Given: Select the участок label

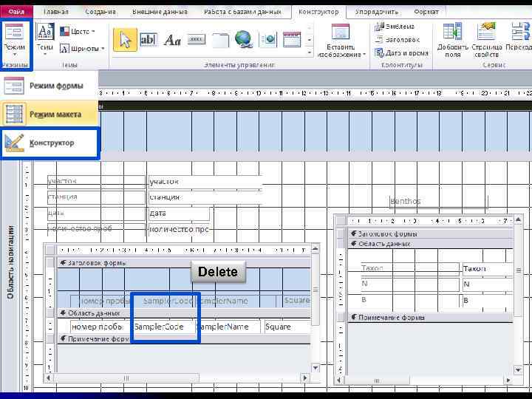Looking at the screenshot, I should coord(96,182).
